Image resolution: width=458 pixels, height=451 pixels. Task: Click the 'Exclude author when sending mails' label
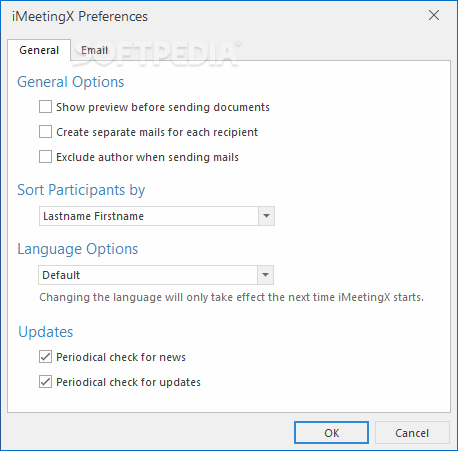click(x=147, y=157)
